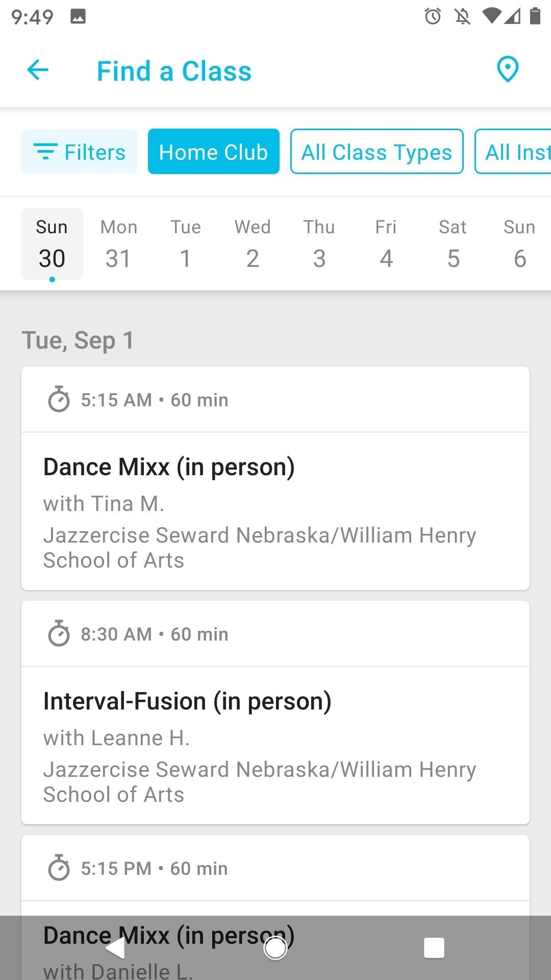Select Sun 30 date tab

click(52, 244)
